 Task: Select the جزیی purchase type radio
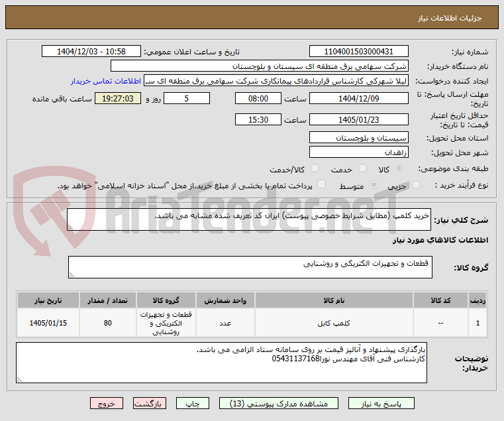click(416, 185)
